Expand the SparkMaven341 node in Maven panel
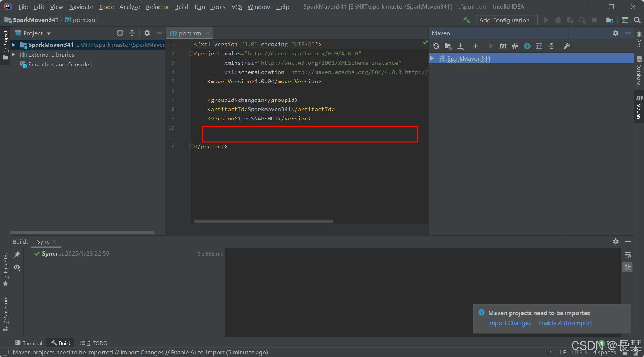Image resolution: width=644 pixels, height=357 pixels. click(432, 58)
